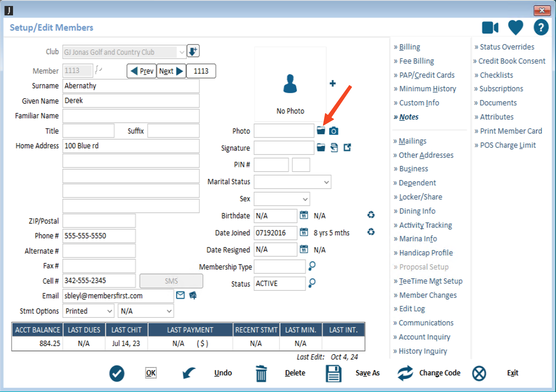
Task: Click the OK text button
Action: tap(151, 373)
